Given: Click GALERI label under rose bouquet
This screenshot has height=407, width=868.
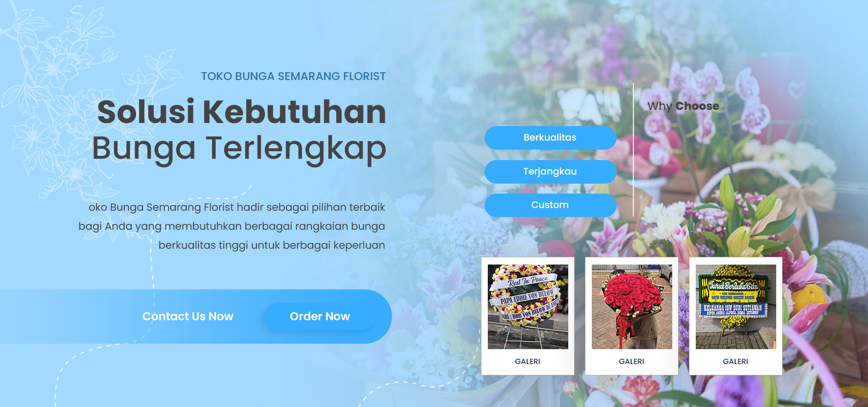Looking at the screenshot, I should coord(632,361).
